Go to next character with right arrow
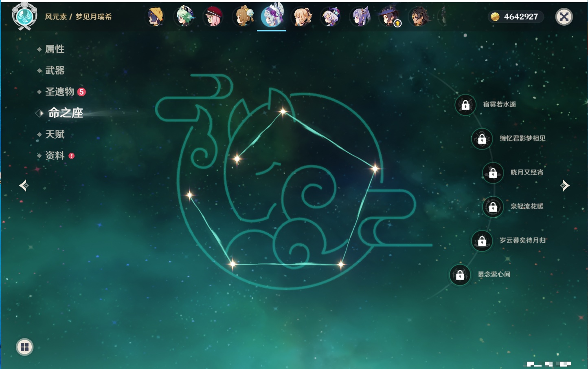The height and width of the screenshot is (369, 588). tap(565, 186)
